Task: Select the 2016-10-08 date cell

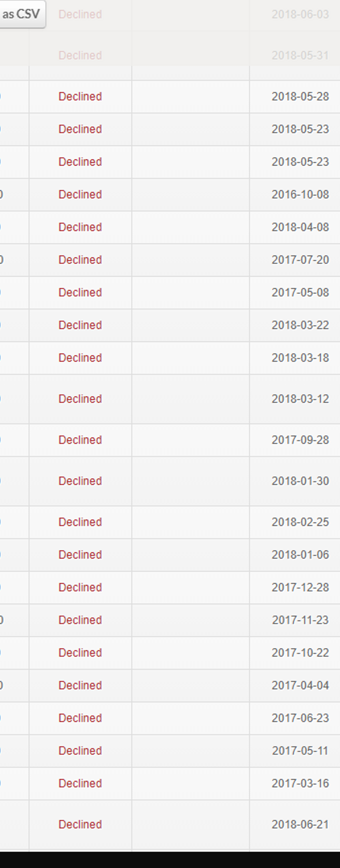Action: [x=300, y=194]
